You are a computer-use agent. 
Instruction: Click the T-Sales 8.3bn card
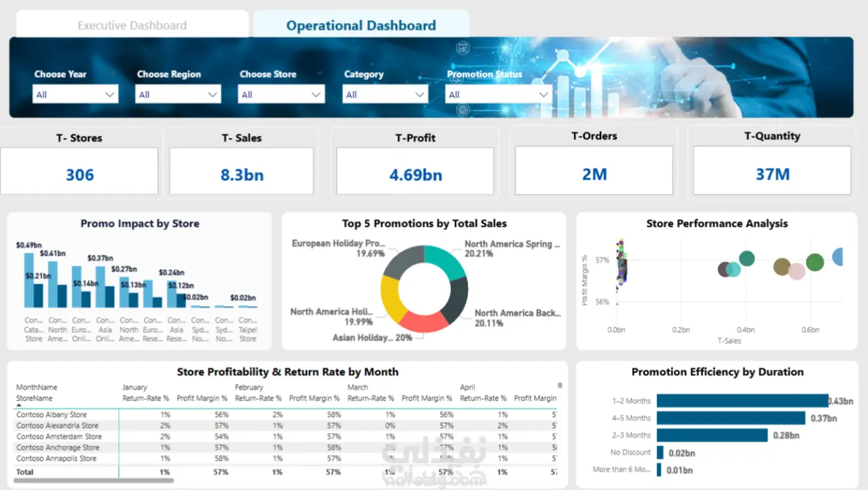241,171
